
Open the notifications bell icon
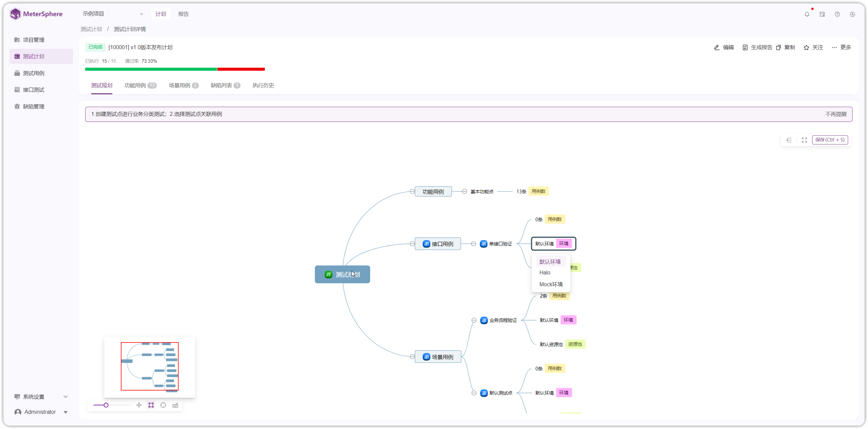coord(807,14)
